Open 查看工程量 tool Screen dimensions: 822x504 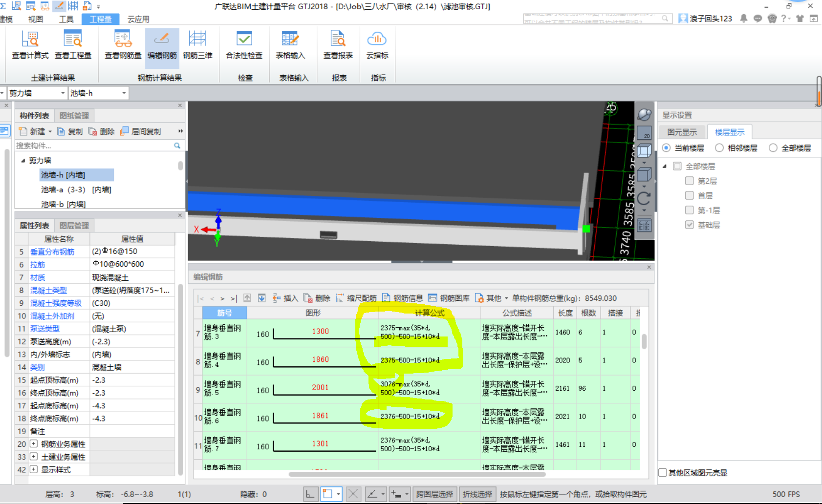click(x=73, y=45)
